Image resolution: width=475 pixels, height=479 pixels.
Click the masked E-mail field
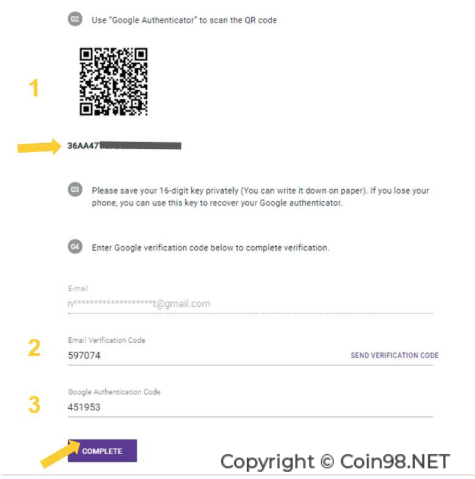coord(250,304)
